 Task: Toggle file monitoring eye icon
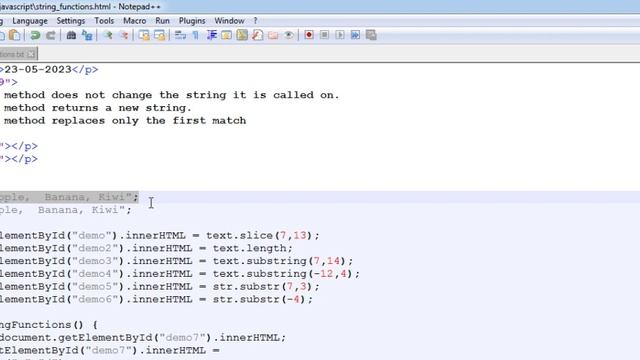coord(289,36)
